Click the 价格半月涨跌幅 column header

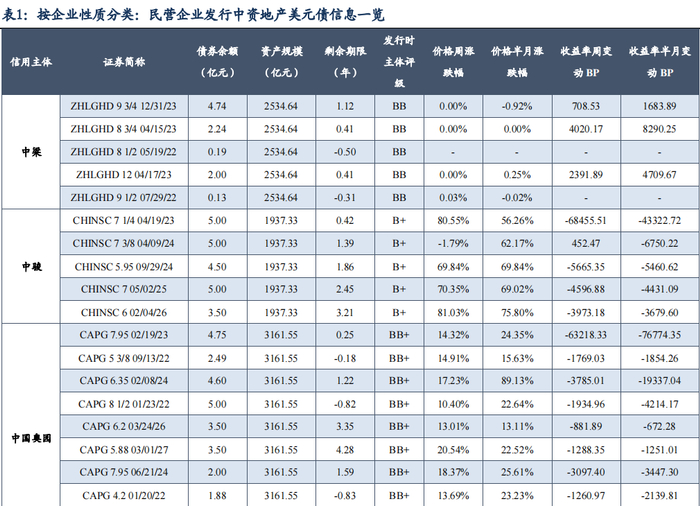click(517, 62)
